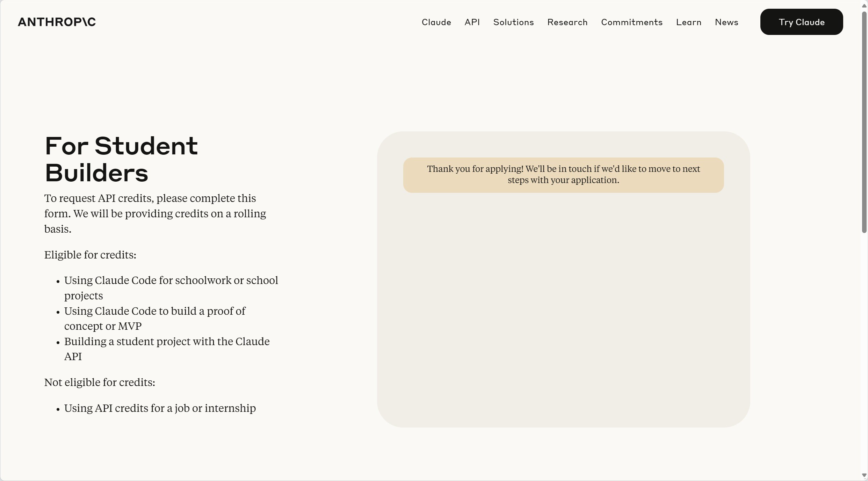Click the 'Eligible for credits:' text
Image resolution: width=868 pixels, height=481 pixels.
[x=90, y=255]
